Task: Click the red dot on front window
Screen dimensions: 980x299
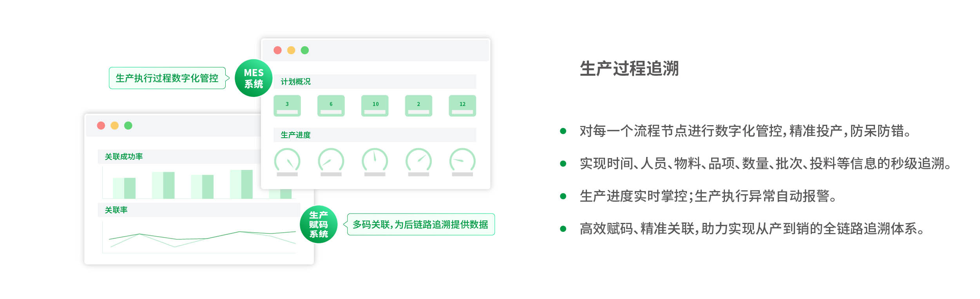Action: tap(278, 50)
